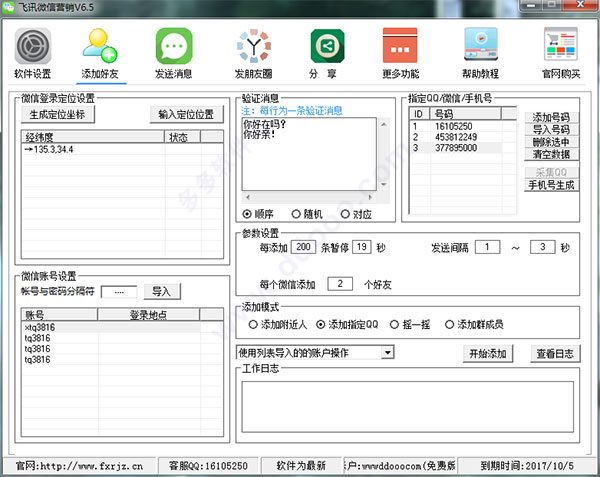Select coordinate row 135.3,34.4
Image resolution: width=600 pixels, height=477 pixels.
tap(122, 149)
